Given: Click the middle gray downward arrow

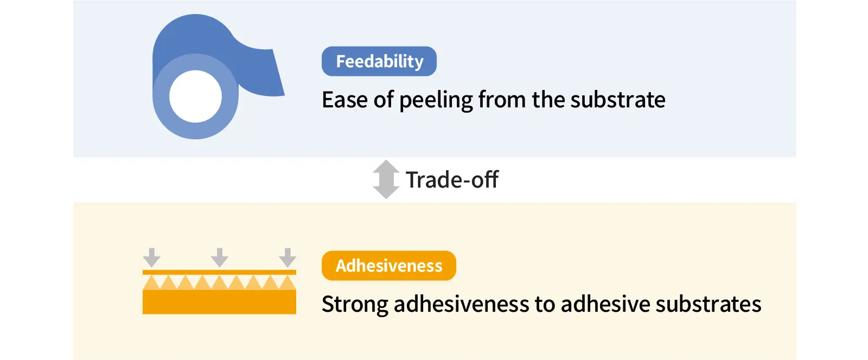Looking at the screenshot, I should coord(220,258).
